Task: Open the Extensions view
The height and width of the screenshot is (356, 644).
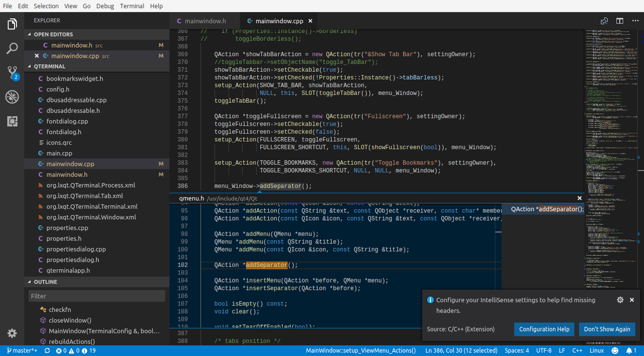Action: pos(12,121)
